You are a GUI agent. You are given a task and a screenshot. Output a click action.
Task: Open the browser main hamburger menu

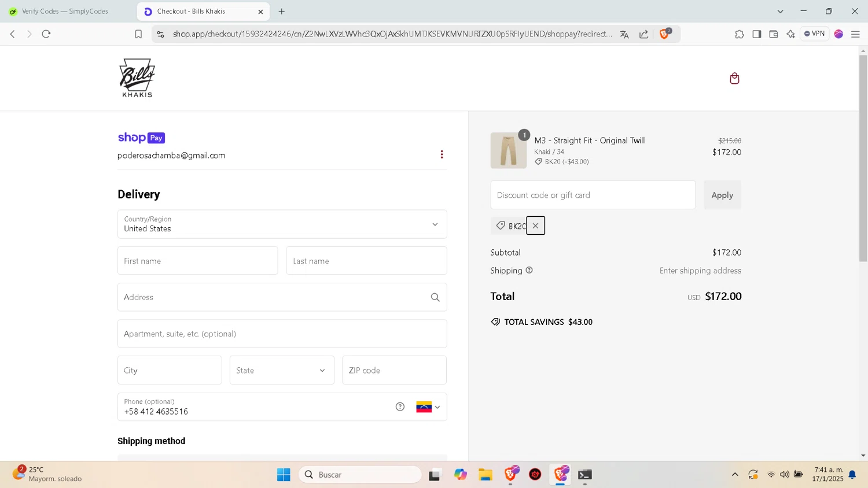point(855,34)
